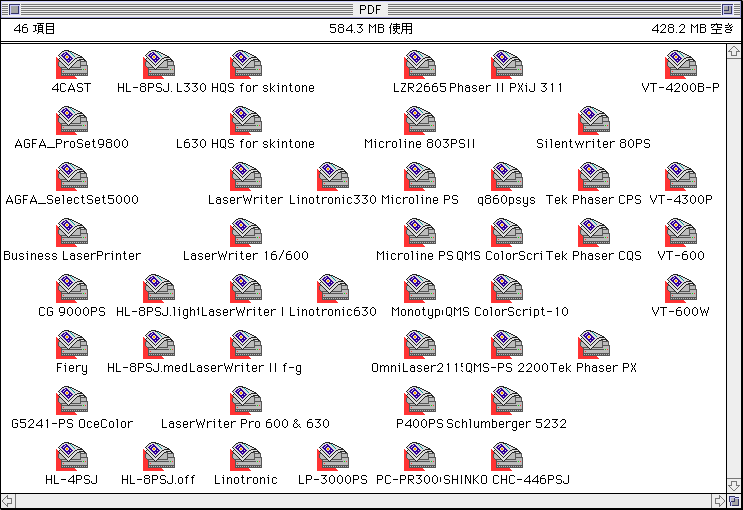The image size is (743, 510).
Task: Click the scroll up arrow
Action: pyautogui.click(x=734, y=51)
